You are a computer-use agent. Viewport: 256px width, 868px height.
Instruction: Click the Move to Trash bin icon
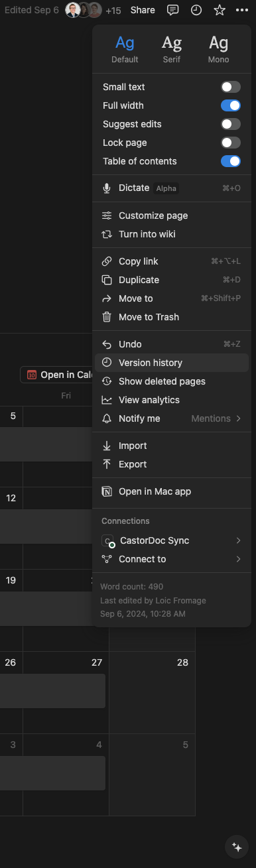pyautogui.click(x=107, y=317)
